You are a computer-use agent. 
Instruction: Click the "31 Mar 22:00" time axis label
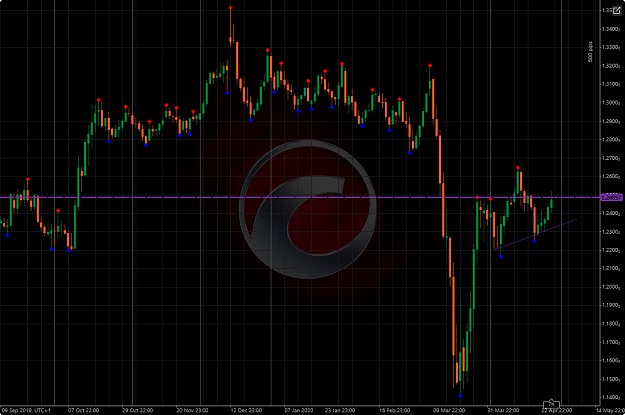[x=503, y=410]
